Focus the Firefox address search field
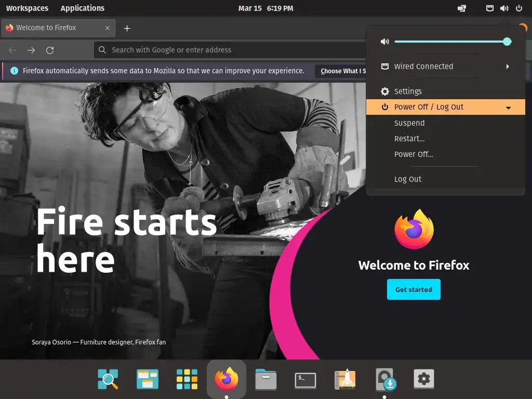This screenshot has width=532, height=399. coord(231,50)
